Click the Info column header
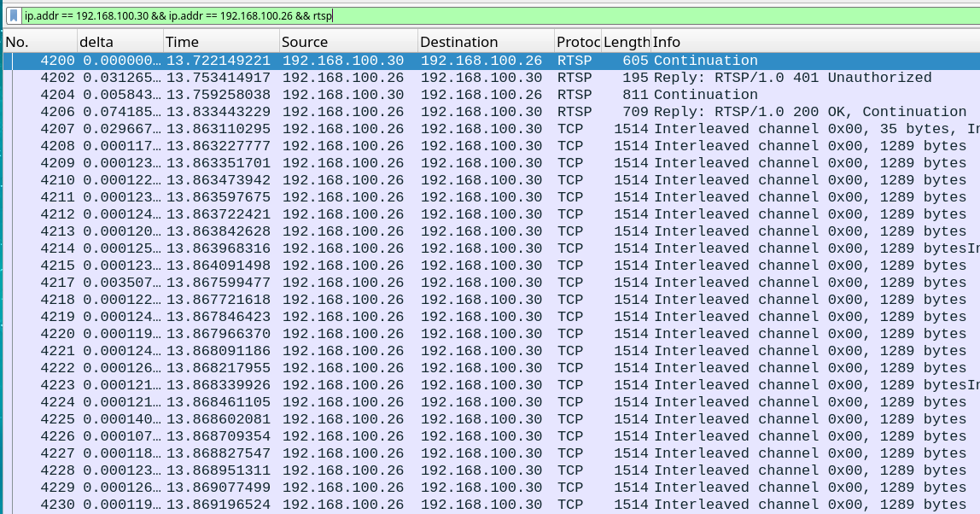This screenshot has width=980, height=514. (x=811, y=42)
